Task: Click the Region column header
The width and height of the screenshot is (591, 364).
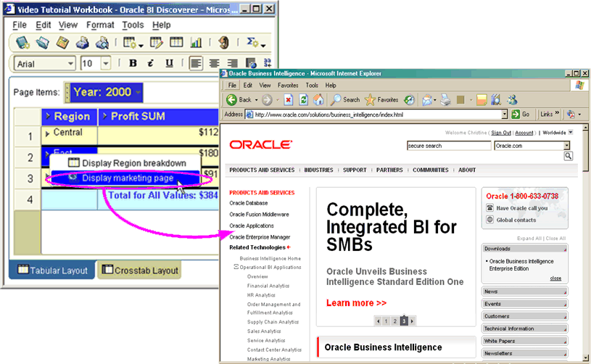Action: pyautogui.click(x=70, y=117)
